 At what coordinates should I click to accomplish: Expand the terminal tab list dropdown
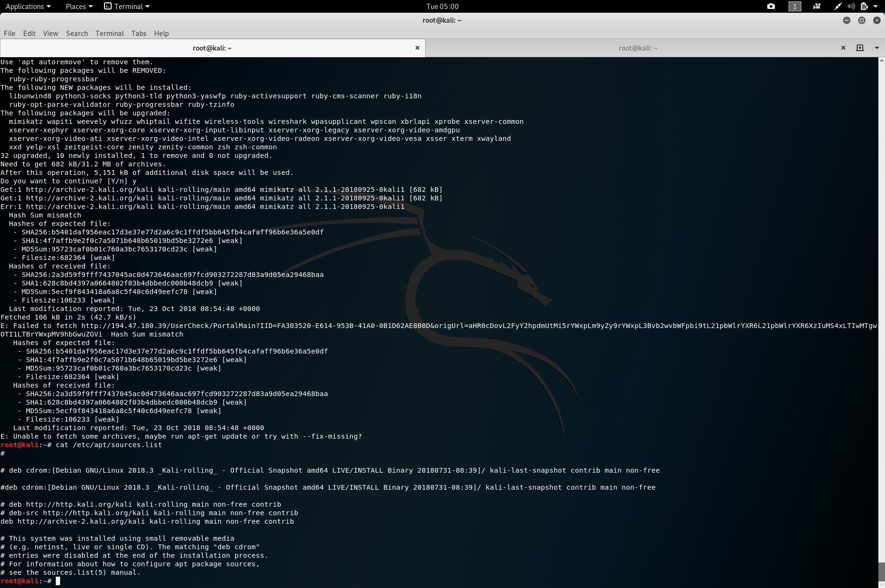(876, 48)
